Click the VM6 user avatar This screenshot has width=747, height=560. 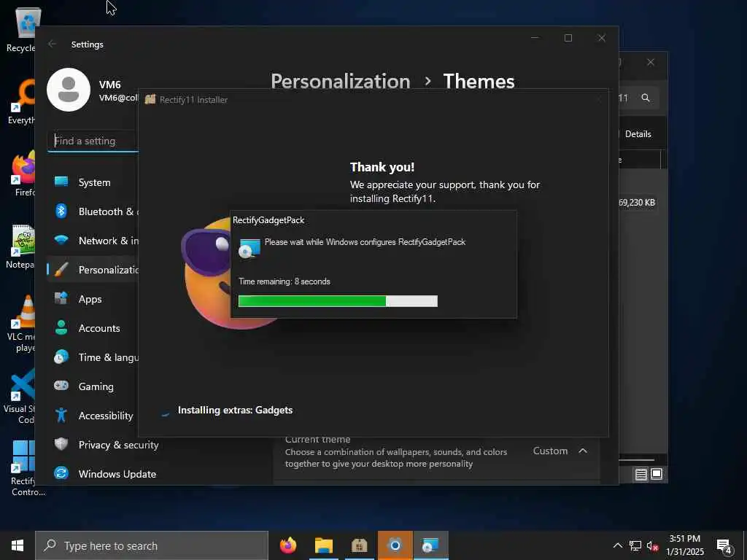tap(68, 90)
